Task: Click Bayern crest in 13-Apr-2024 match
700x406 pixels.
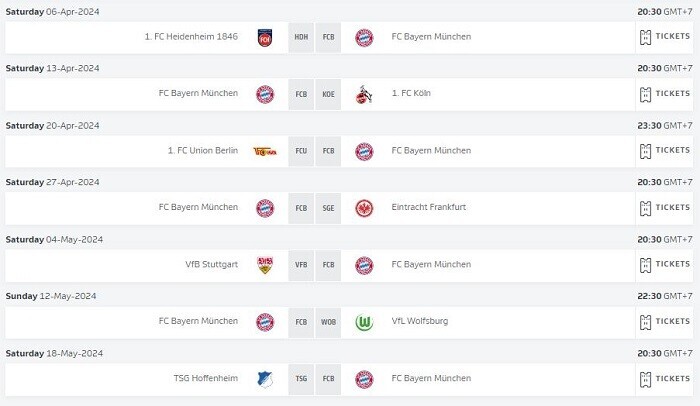Action: 265,94
